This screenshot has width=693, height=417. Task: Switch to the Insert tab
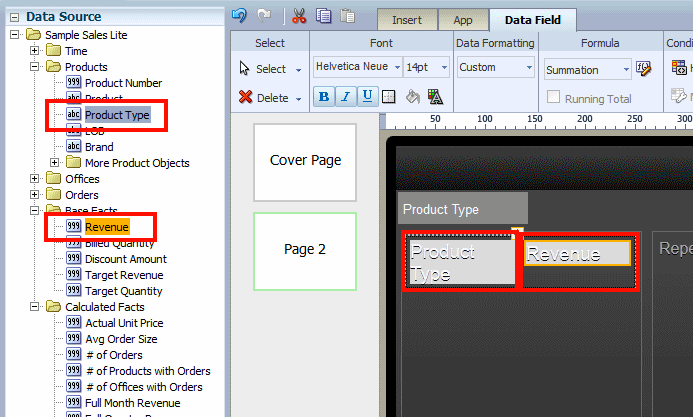(407, 20)
